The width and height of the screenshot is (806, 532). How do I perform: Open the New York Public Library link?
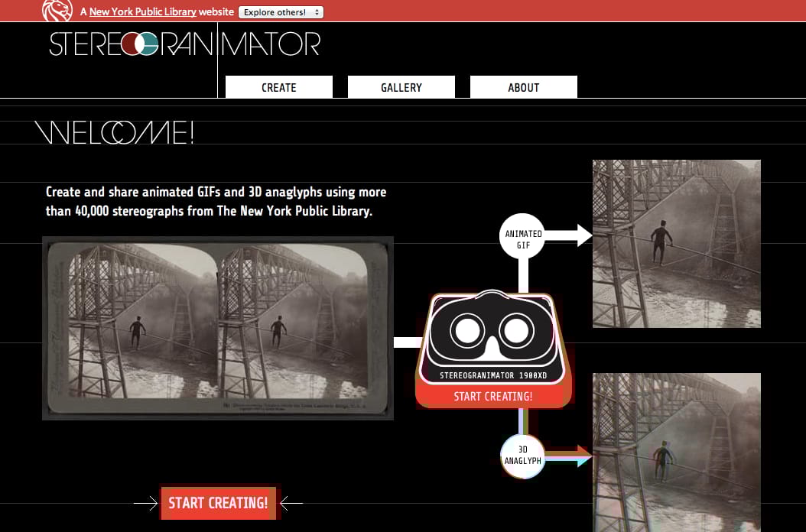(142, 11)
